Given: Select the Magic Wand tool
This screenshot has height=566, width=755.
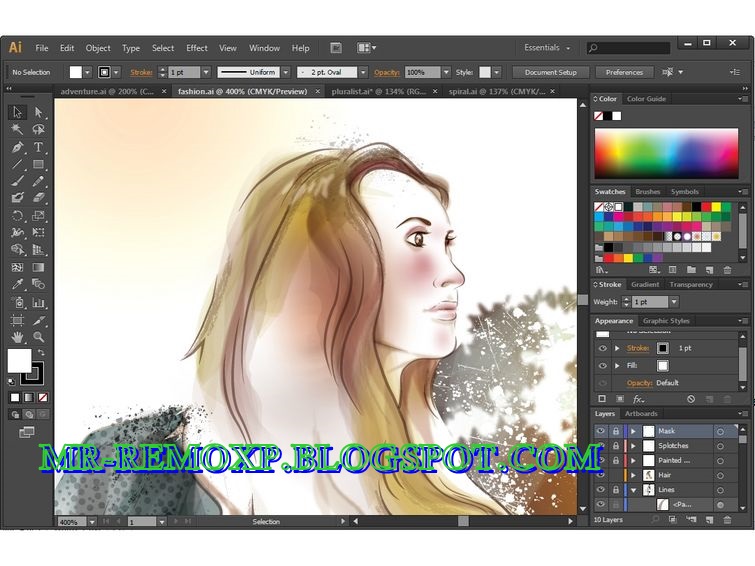Looking at the screenshot, I should coord(17,129).
